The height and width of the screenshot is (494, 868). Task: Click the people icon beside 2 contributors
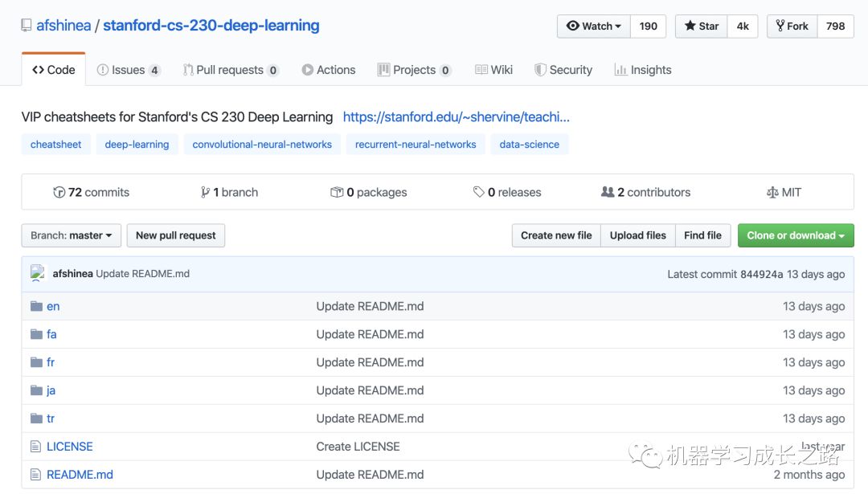point(608,192)
